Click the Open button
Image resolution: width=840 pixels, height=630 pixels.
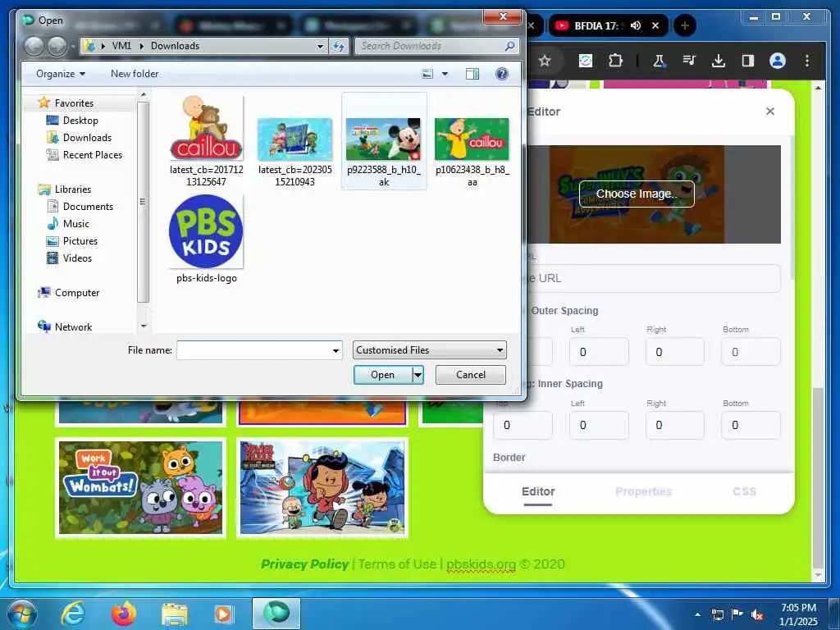[x=382, y=375]
